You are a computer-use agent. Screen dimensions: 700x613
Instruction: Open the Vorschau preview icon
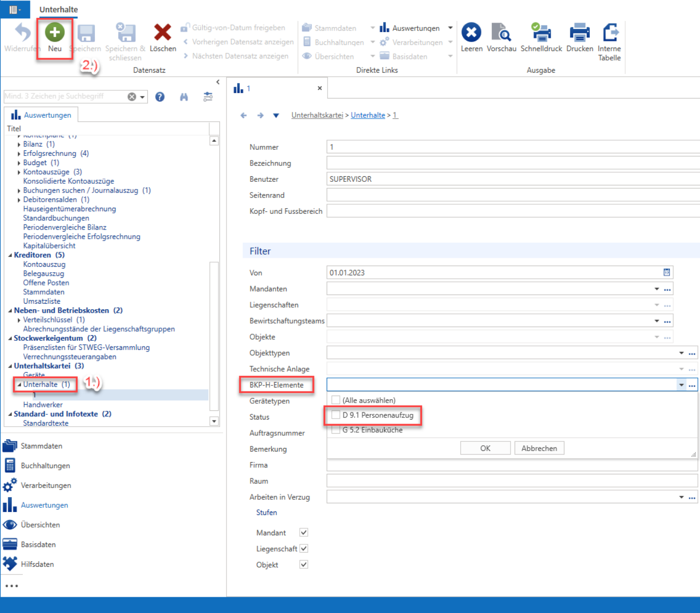pos(501,33)
